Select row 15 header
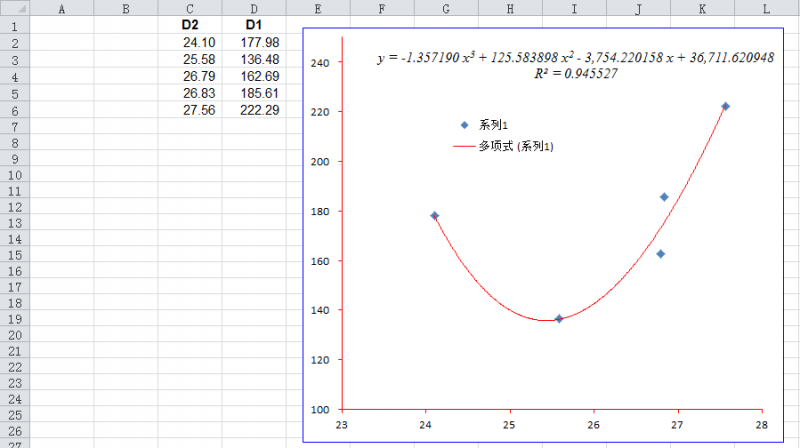The width and height of the screenshot is (800, 448). pyautogui.click(x=15, y=255)
